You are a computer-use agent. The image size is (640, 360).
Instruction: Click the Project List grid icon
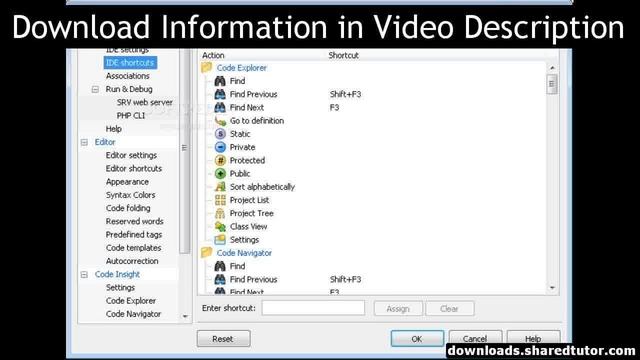pyautogui.click(x=220, y=200)
